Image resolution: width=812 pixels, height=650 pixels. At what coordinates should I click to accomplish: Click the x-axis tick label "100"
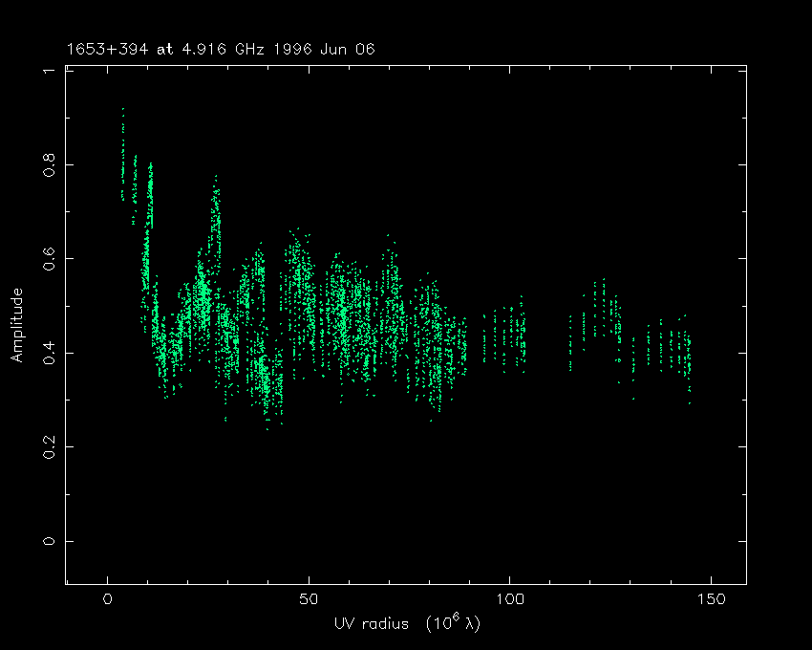pyautogui.click(x=509, y=599)
